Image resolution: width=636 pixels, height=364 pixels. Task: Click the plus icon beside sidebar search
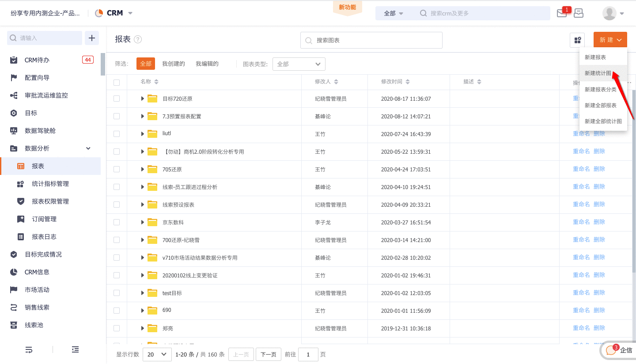click(x=92, y=38)
